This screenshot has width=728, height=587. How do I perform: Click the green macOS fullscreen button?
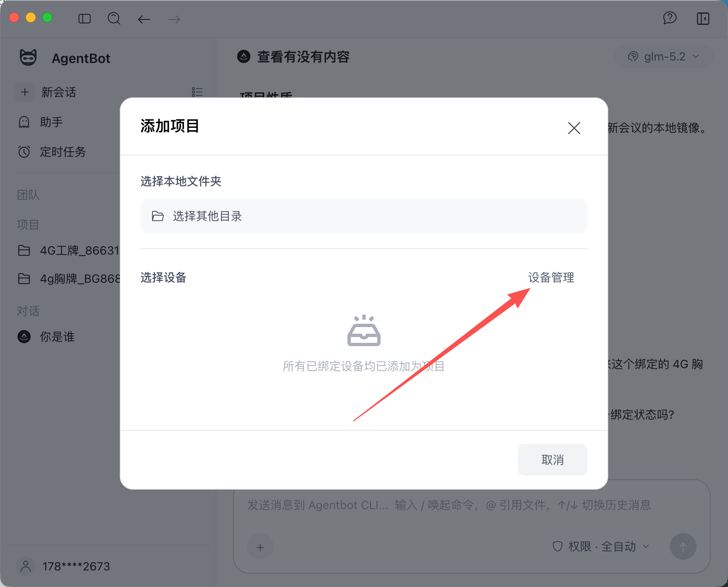[47, 17]
